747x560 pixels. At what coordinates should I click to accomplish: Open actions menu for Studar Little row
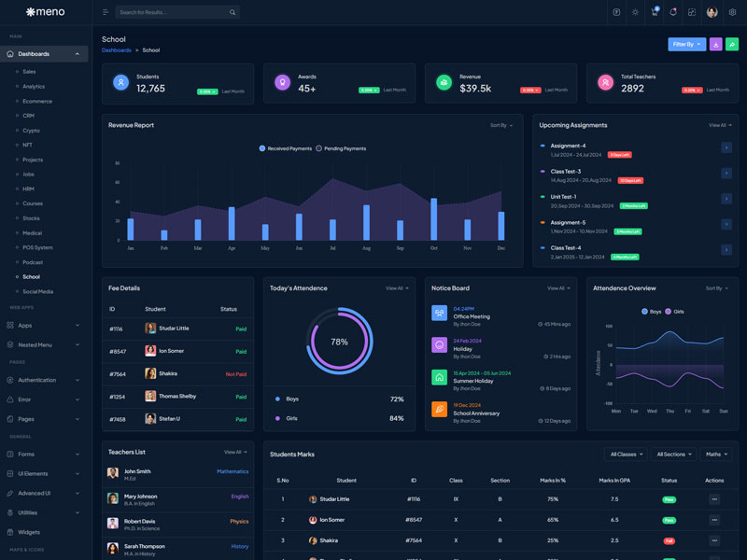[714, 499]
